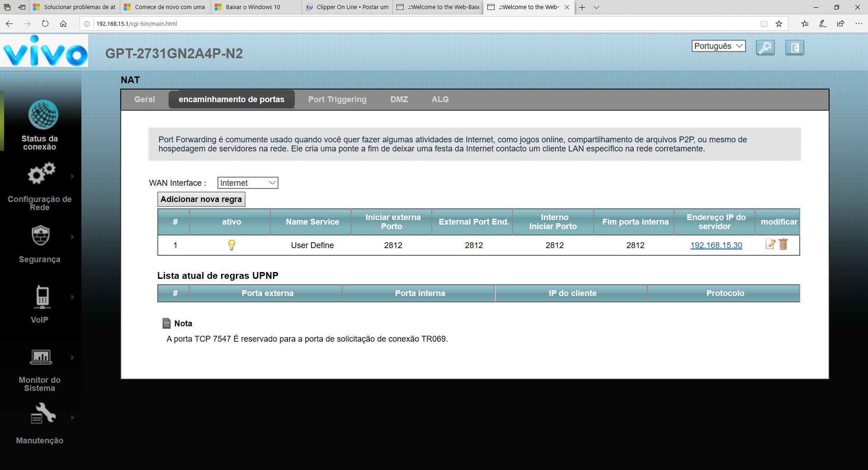Go forward with the browser arrow
Viewport: 868px width, 470px height.
(x=27, y=23)
